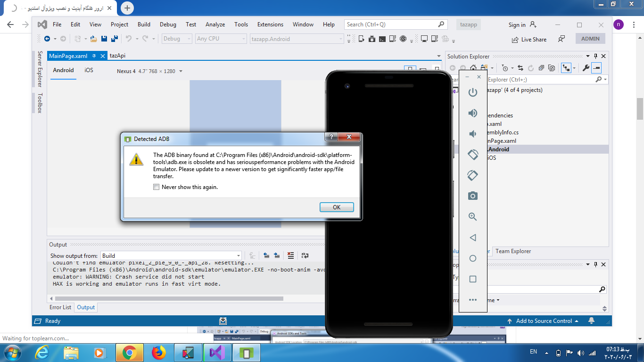Image resolution: width=644 pixels, height=362 pixels.
Task: Click OK in Detected ADB dialog
Action: (x=337, y=207)
